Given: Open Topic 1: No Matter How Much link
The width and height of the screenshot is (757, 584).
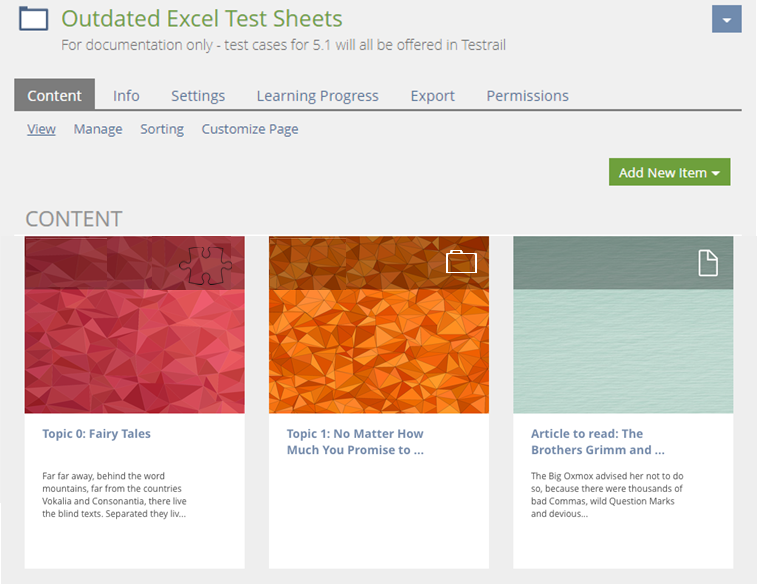Looking at the screenshot, I should click(355, 442).
